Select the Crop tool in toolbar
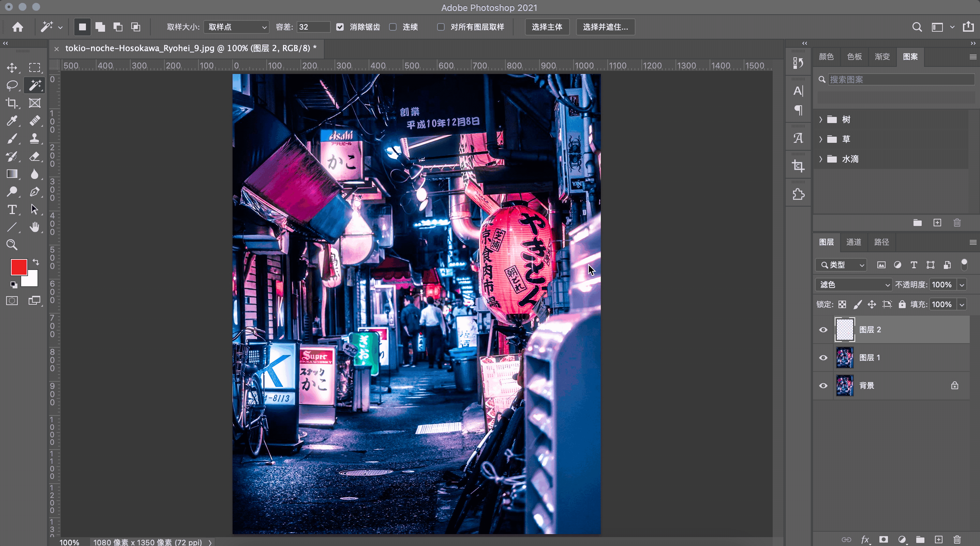Image resolution: width=980 pixels, height=546 pixels. [x=12, y=103]
